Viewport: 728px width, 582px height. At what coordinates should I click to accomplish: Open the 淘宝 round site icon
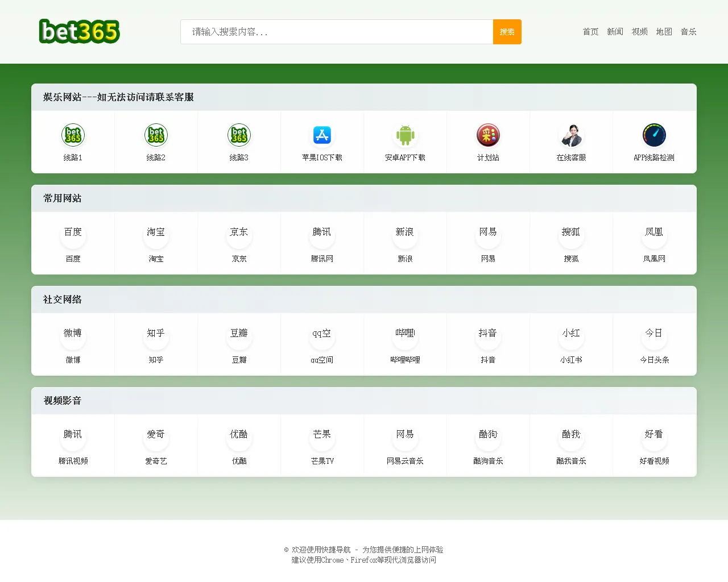156,235
